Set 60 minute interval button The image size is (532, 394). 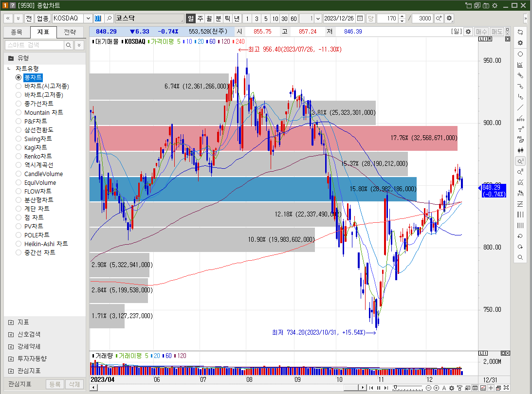click(294, 18)
